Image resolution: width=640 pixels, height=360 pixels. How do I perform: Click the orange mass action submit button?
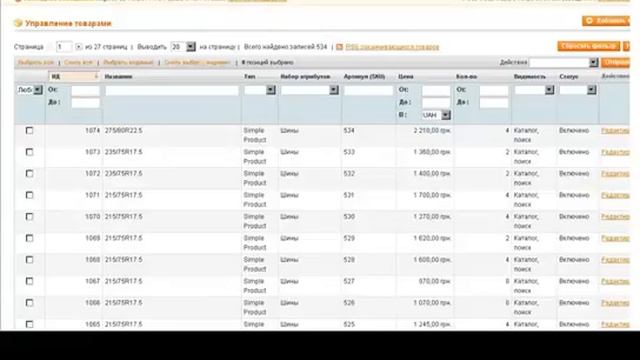(x=616, y=62)
